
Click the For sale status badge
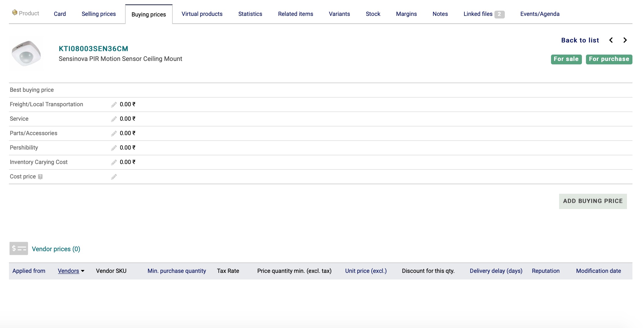(566, 59)
